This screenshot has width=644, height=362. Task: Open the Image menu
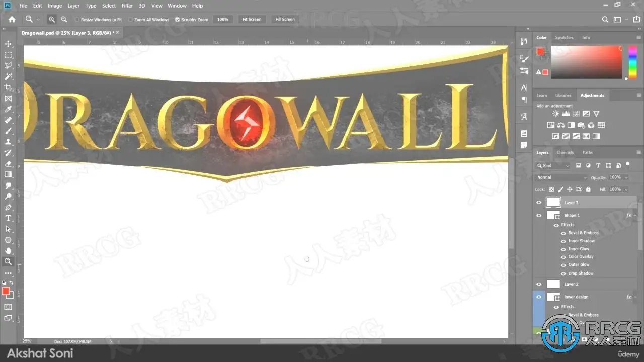point(55,6)
